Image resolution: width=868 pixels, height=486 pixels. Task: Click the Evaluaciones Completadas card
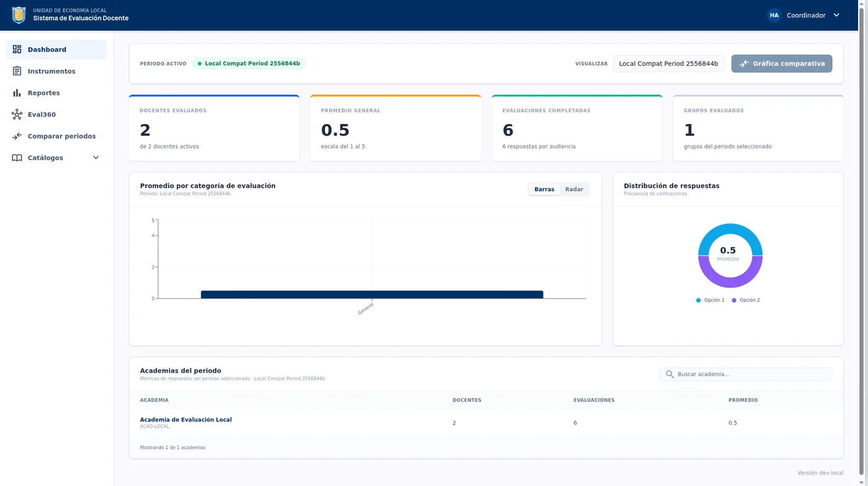coord(577,128)
